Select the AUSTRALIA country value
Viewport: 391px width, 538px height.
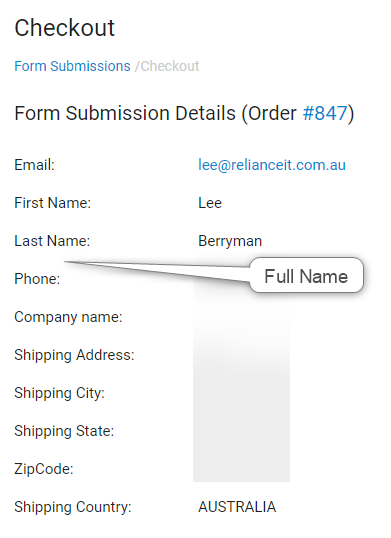point(237,507)
